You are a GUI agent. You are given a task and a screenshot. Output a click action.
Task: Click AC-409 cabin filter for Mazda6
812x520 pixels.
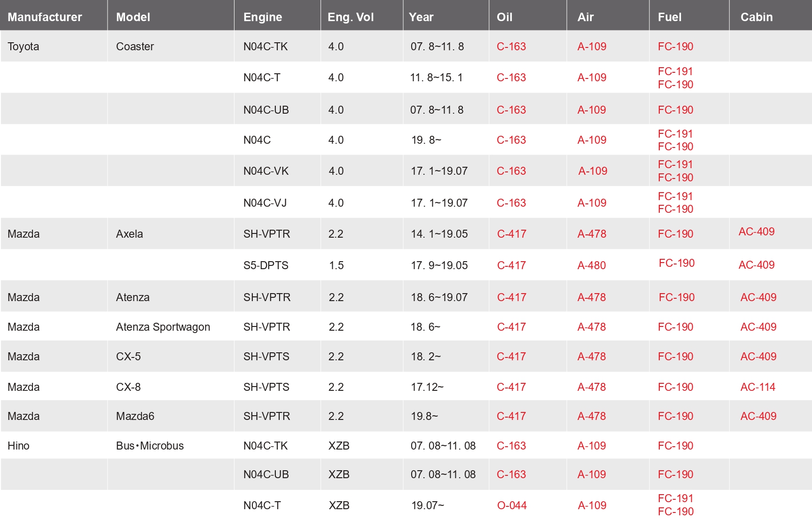(x=758, y=416)
